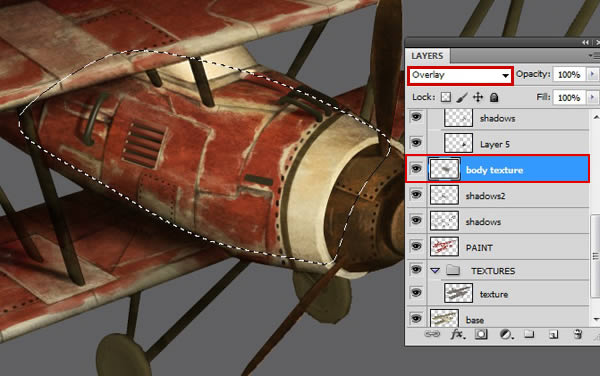Delete layer trash icon
The height and width of the screenshot is (376, 600).
pyautogui.click(x=577, y=334)
